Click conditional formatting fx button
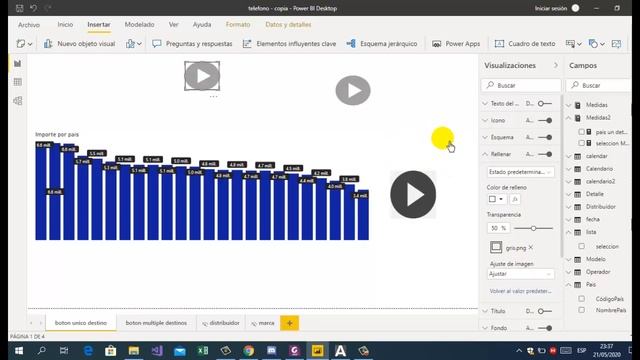 point(515,199)
